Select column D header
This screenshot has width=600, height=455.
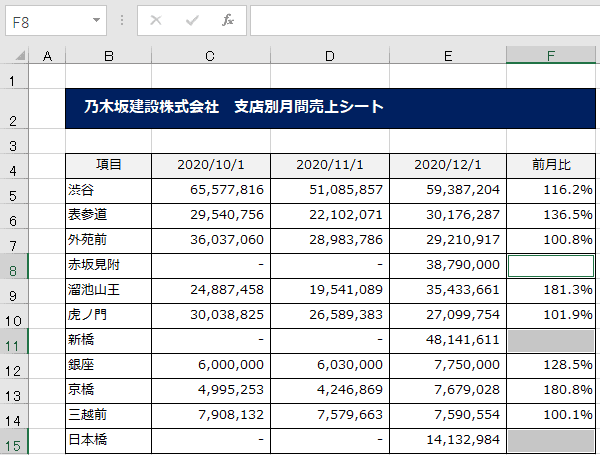(330, 55)
